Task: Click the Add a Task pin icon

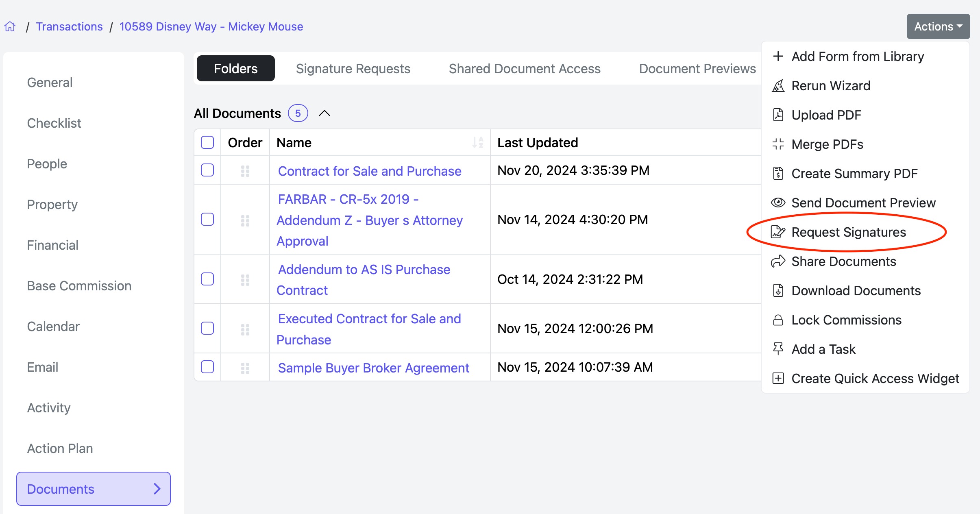Action: point(778,349)
